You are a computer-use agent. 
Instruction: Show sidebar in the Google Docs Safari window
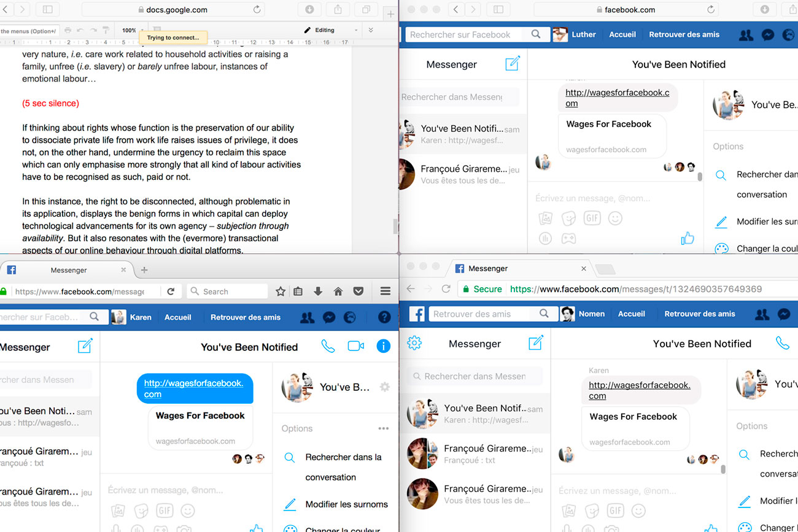(x=47, y=9)
